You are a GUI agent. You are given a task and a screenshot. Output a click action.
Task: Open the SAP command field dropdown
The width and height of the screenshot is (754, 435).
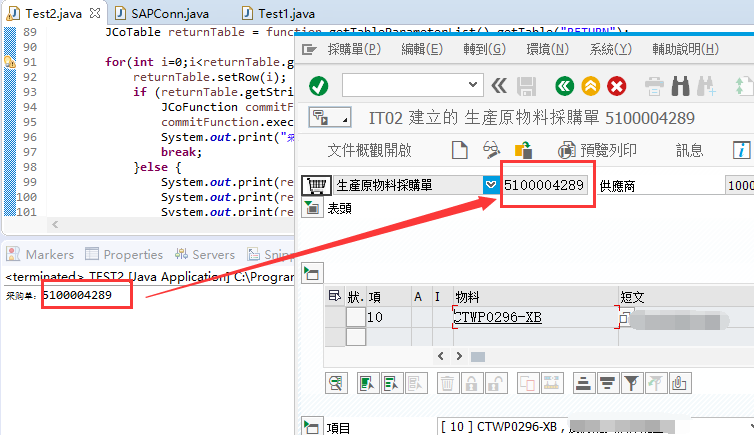pyautogui.click(x=473, y=85)
